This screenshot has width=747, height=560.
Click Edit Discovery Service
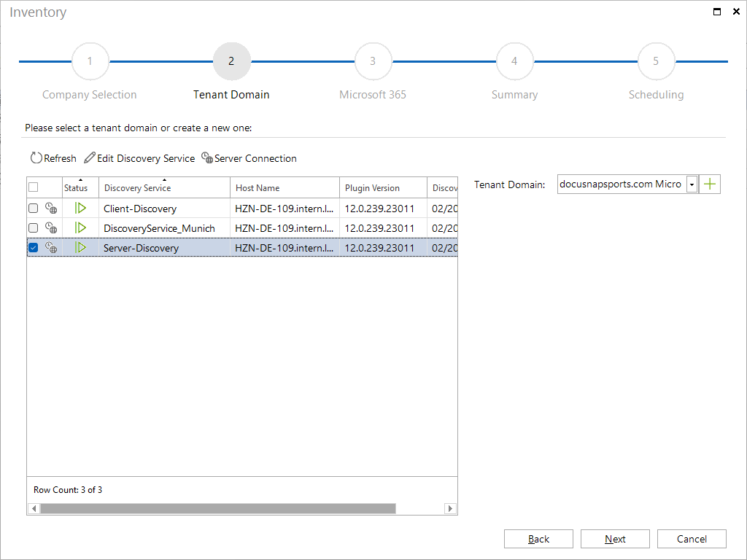[x=139, y=158]
